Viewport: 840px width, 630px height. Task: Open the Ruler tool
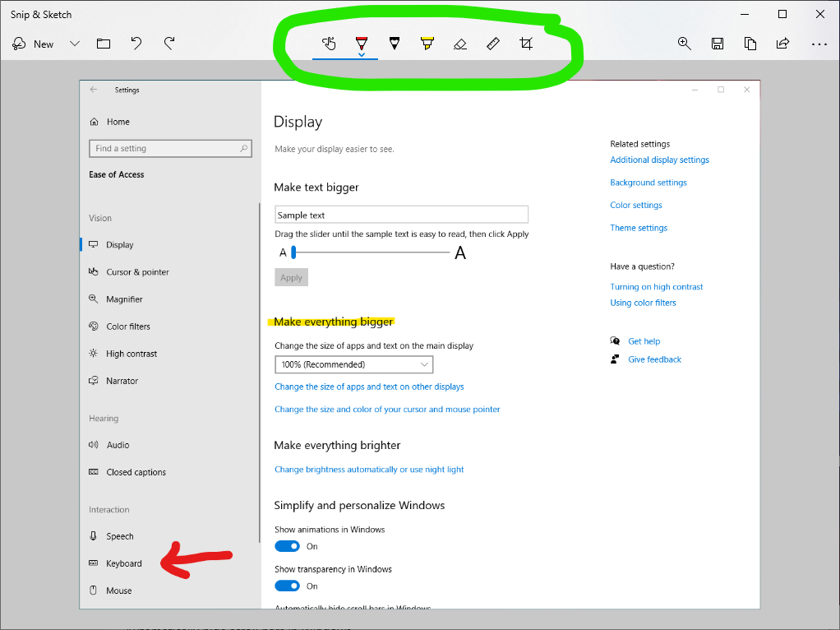(x=493, y=44)
